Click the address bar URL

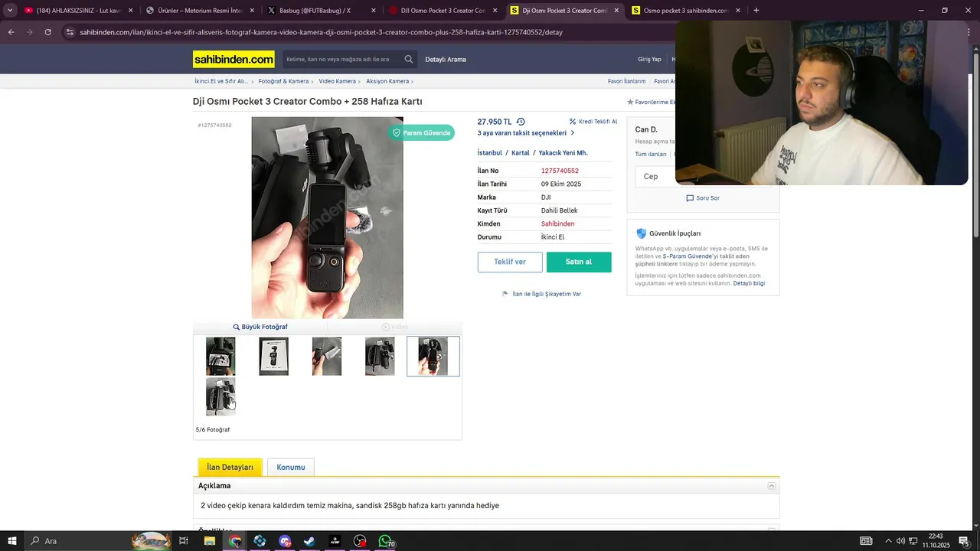[322, 32]
